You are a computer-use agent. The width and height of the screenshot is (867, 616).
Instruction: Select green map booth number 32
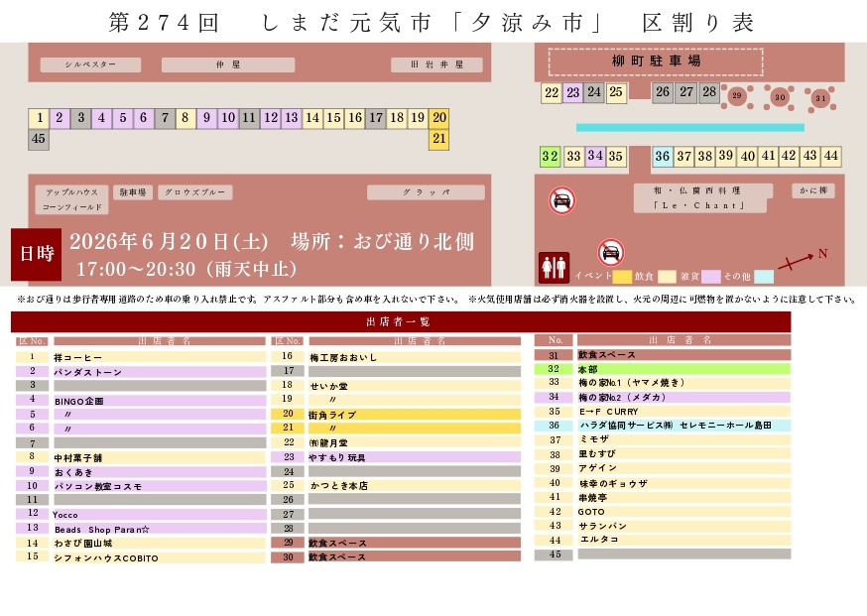[x=551, y=157]
